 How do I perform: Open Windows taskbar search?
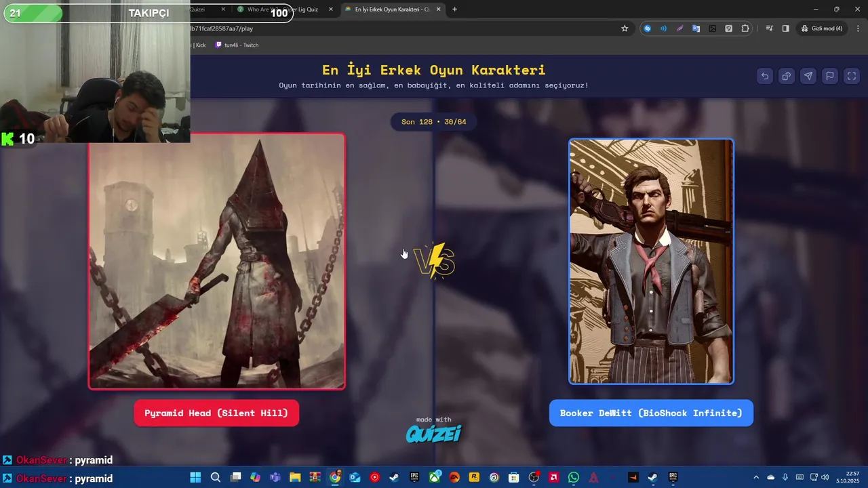point(216,477)
